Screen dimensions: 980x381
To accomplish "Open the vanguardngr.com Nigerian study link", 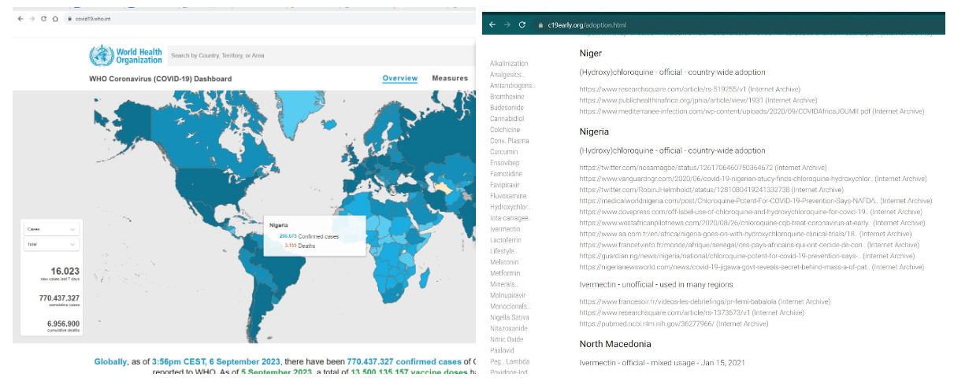I will (x=726, y=179).
